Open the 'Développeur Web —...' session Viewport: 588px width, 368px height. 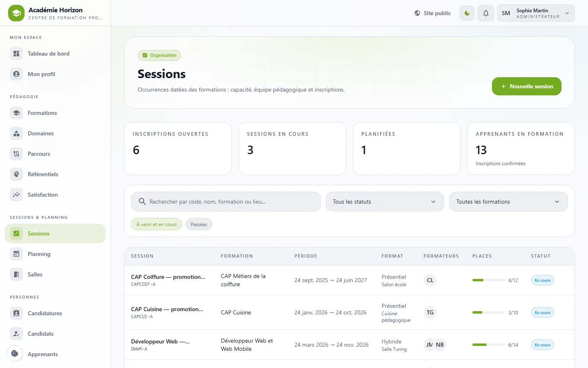click(160, 341)
